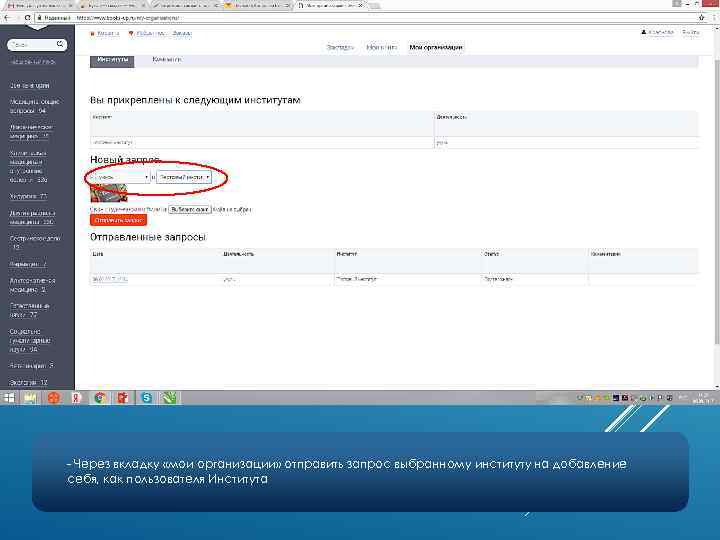Screen dimensions: 720x540
Task: Go back with the browser back arrow
Action: tap(7, 17)
